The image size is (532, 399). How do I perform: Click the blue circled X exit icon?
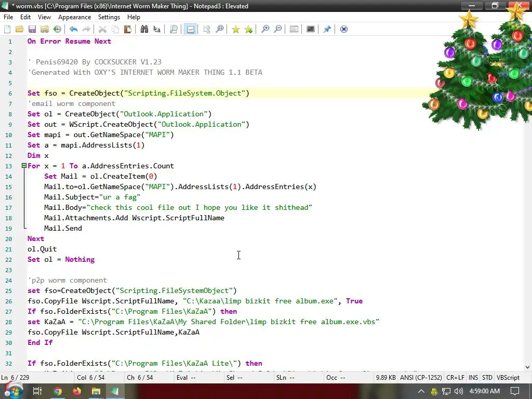(x=344, y=29)
